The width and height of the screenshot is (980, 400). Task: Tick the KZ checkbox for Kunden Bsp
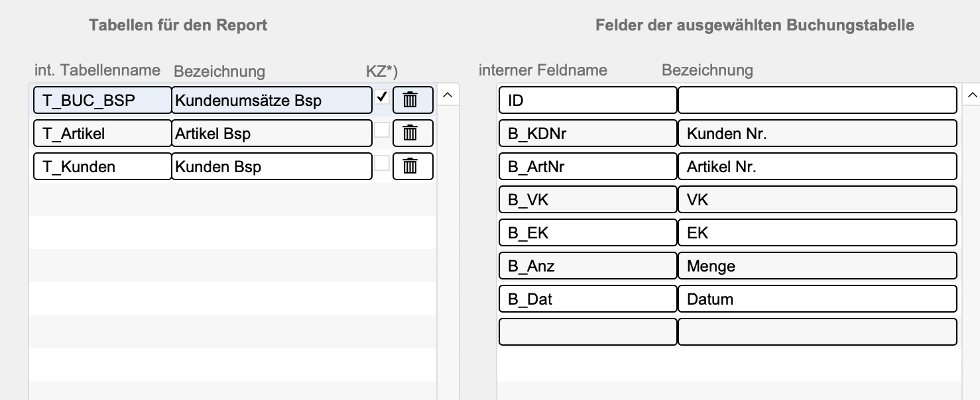pos(382,163)
